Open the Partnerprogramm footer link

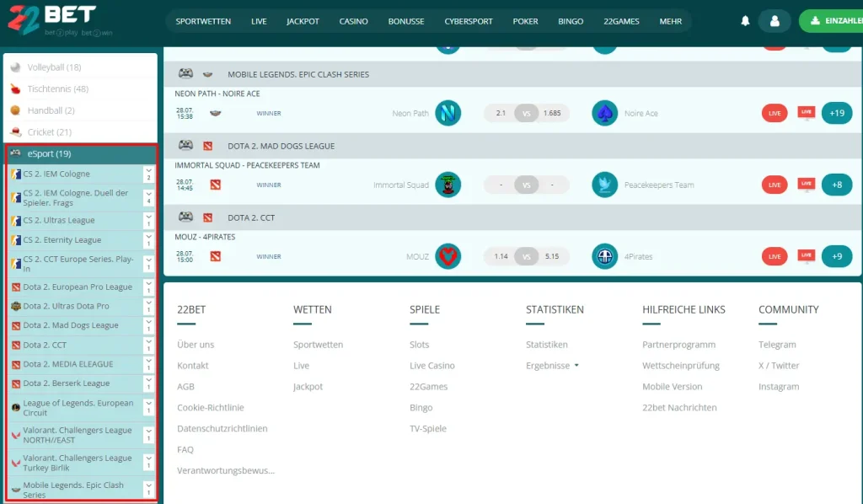(678, 345)
